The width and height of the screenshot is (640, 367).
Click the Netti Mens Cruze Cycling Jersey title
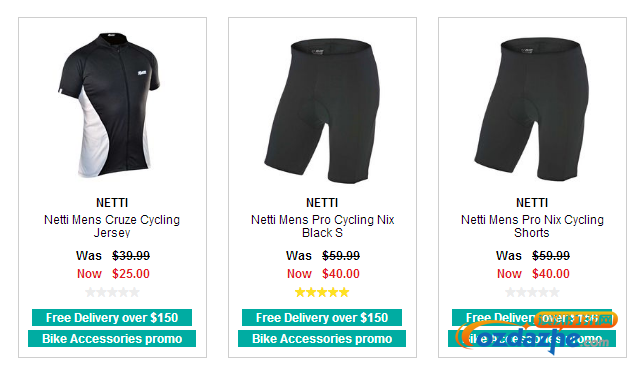pos(112,226)
